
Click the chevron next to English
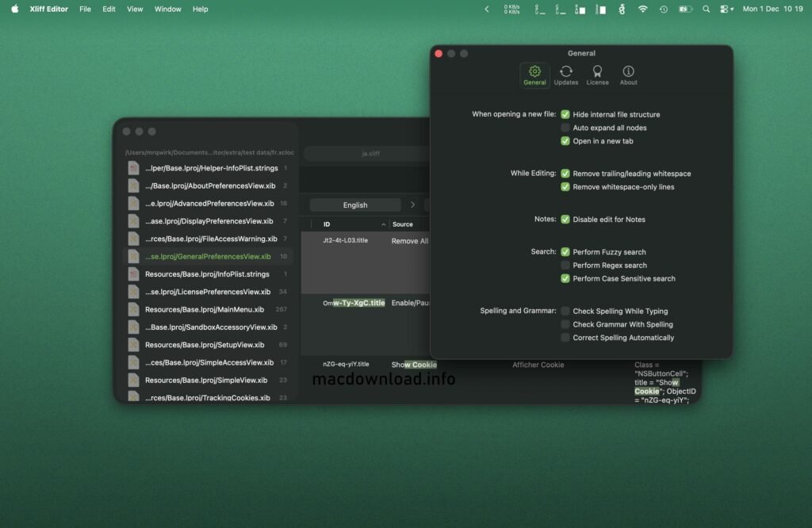click(x=412, y=205)
